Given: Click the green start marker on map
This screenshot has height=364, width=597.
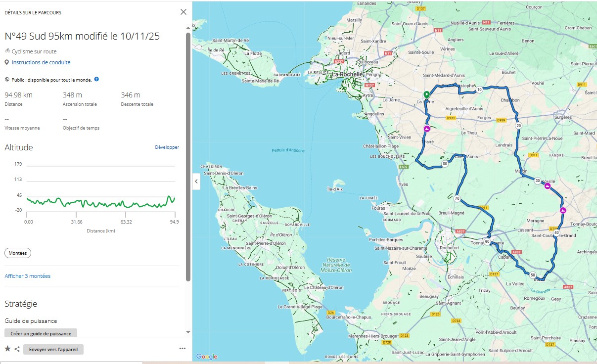Looking at the screenshot, I should 426,94.
